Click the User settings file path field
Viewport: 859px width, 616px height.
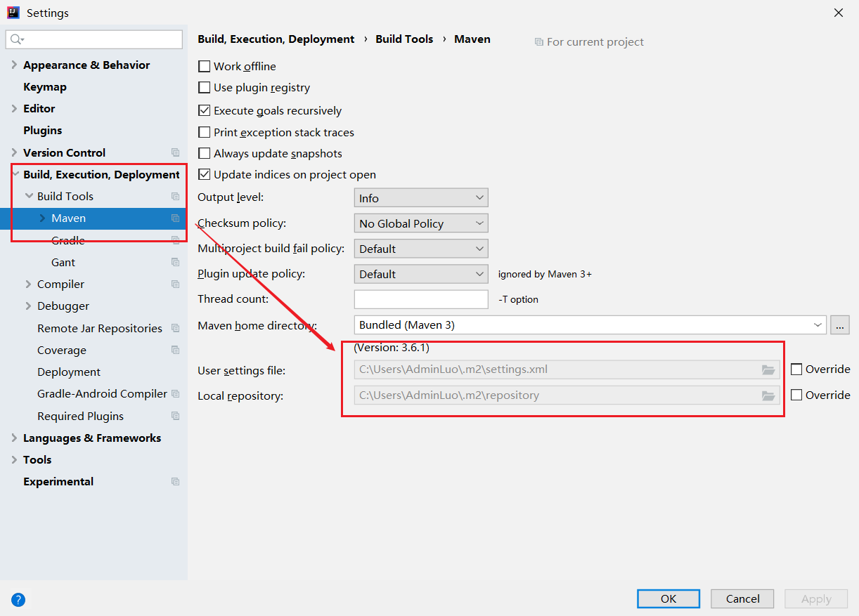pos(567,369)
